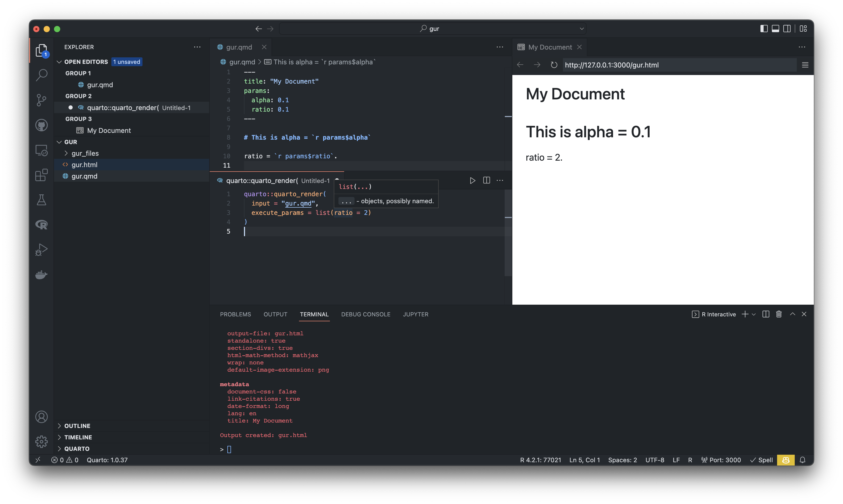Close the gur.qmd tab

(x=264, y=47)
